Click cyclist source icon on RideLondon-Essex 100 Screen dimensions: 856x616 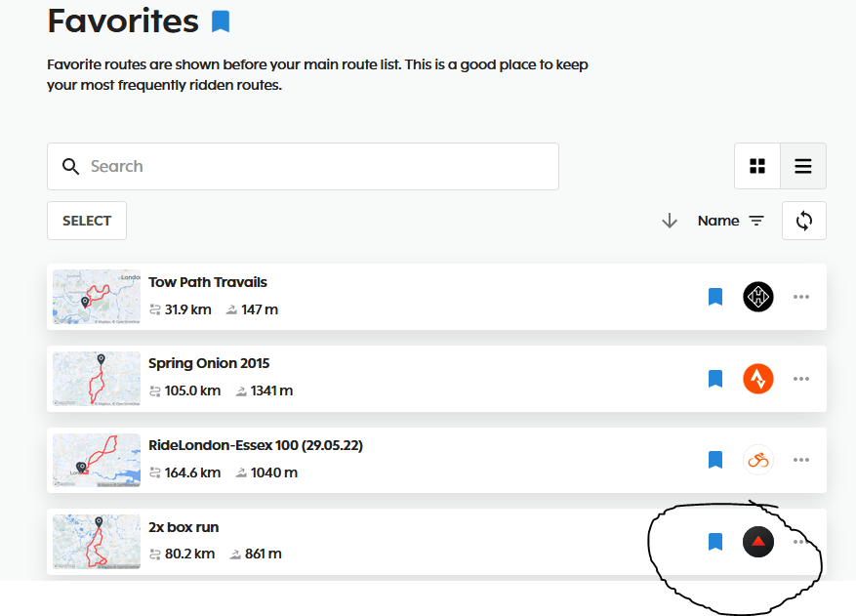pos(758,460)
